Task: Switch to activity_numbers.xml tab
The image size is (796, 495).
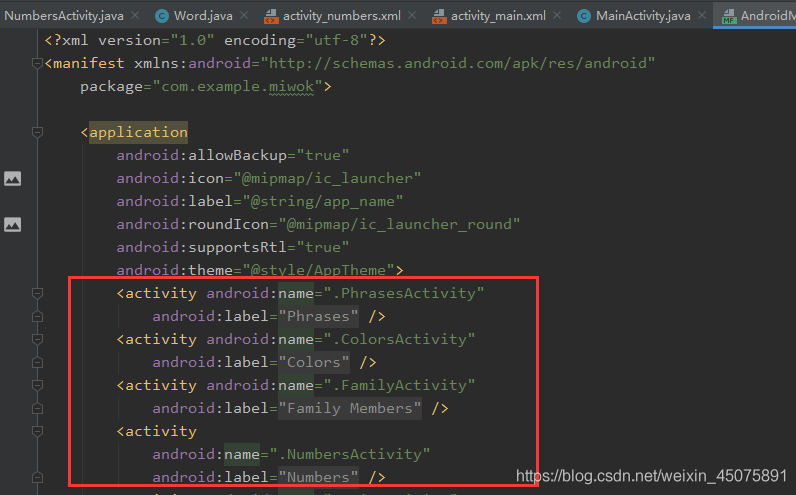Action: tap(342, 16)
